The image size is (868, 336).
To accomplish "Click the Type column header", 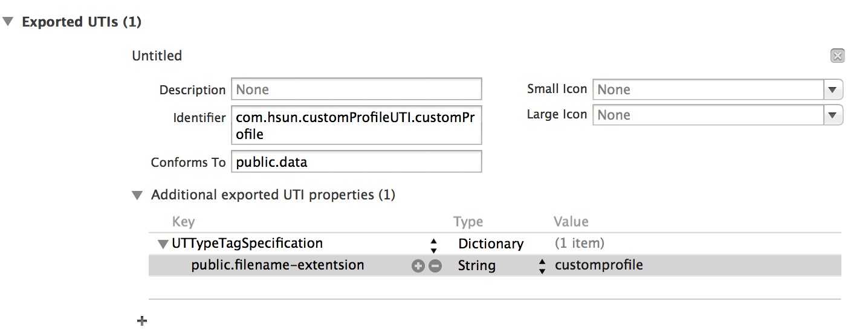I will (468, 222).
